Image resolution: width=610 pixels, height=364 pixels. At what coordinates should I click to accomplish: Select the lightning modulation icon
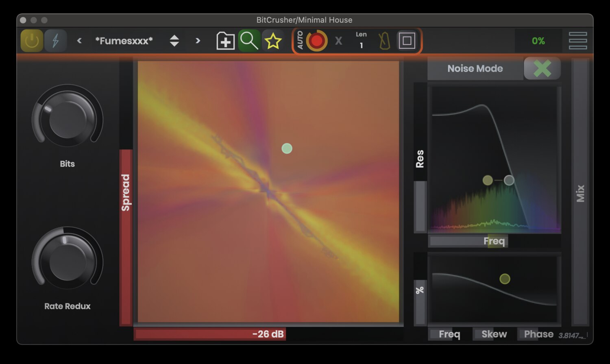[56, 41]
